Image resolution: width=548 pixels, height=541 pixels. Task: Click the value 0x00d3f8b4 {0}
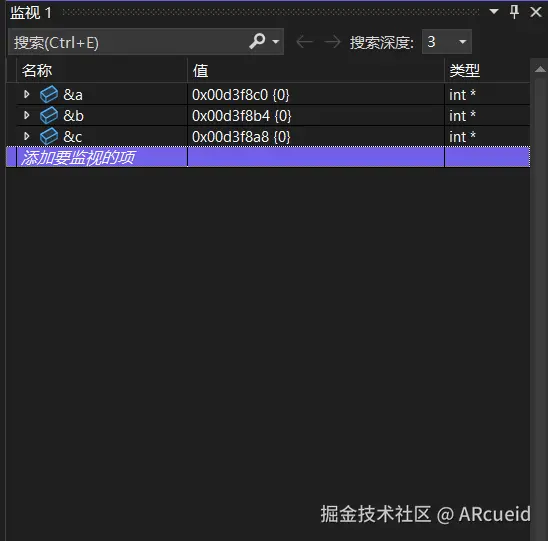(x=241, y=116)
